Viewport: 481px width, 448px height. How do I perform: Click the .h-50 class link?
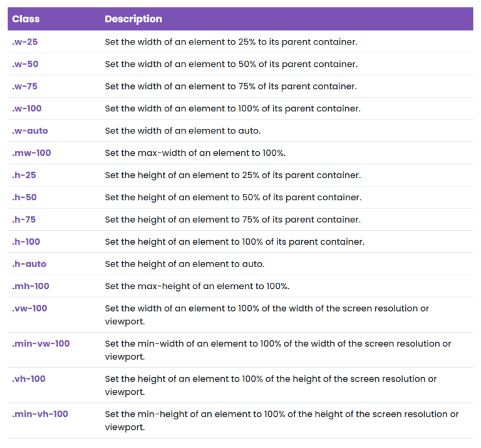pos(24,197)
